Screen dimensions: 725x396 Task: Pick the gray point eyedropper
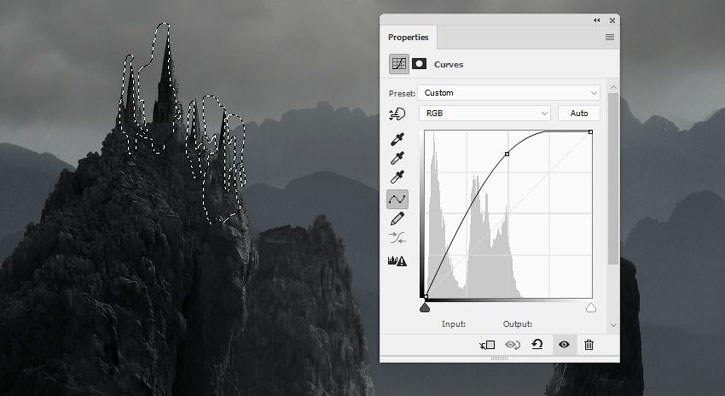[397, 158]
